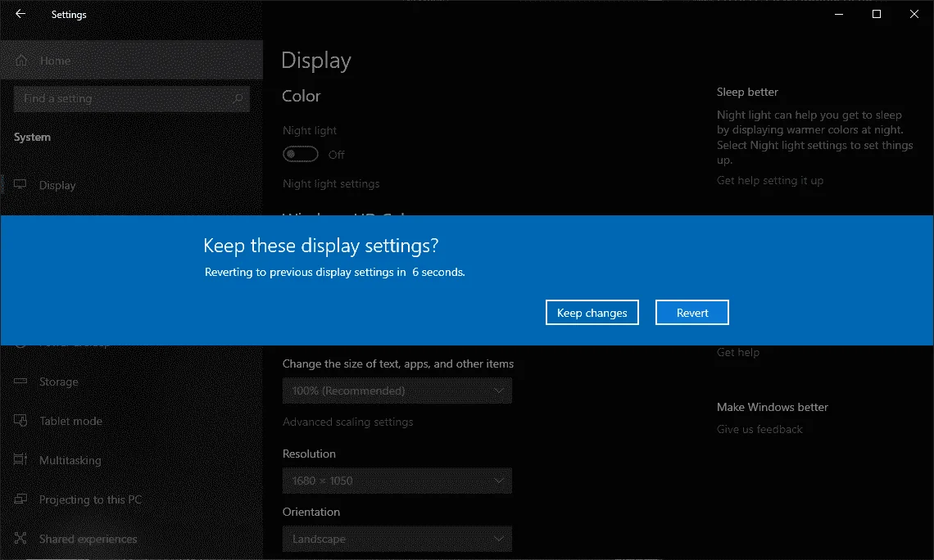
Task: Open Shared experiences settings
Action: click(x=132, y=539)
